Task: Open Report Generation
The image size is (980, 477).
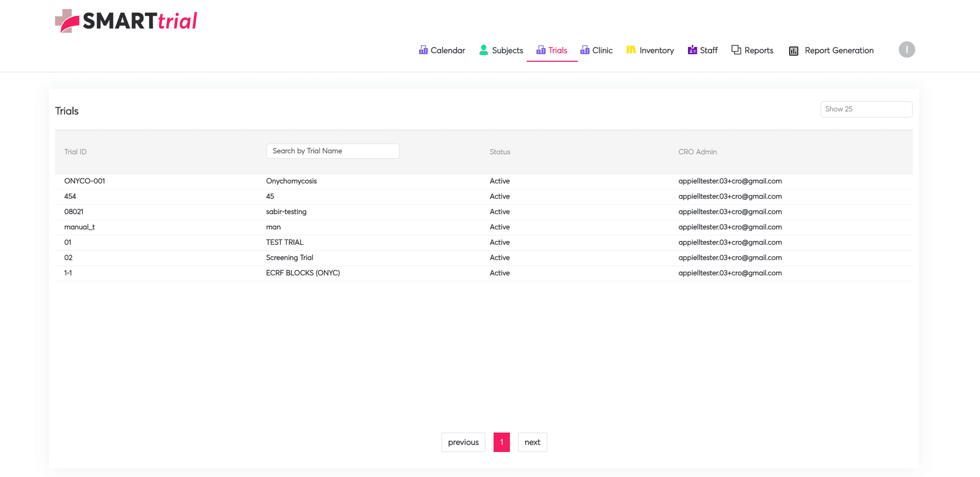Action: coord(839,50)
